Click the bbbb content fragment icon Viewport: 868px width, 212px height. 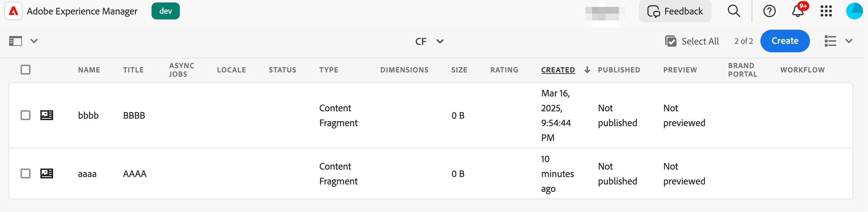47,115
